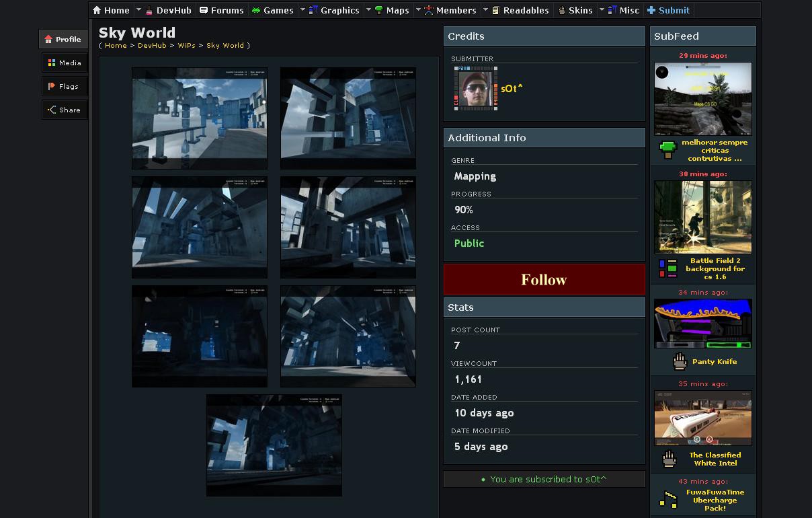Screen dimensions: 812x518
Task: Expand dropdown arrow left of Graphics
Action: coord(302,9)
